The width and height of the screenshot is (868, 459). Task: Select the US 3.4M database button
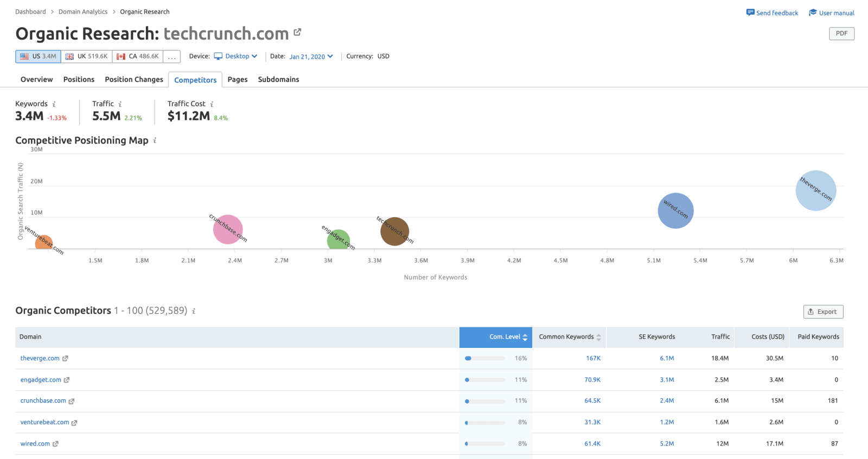pos(38,56)
